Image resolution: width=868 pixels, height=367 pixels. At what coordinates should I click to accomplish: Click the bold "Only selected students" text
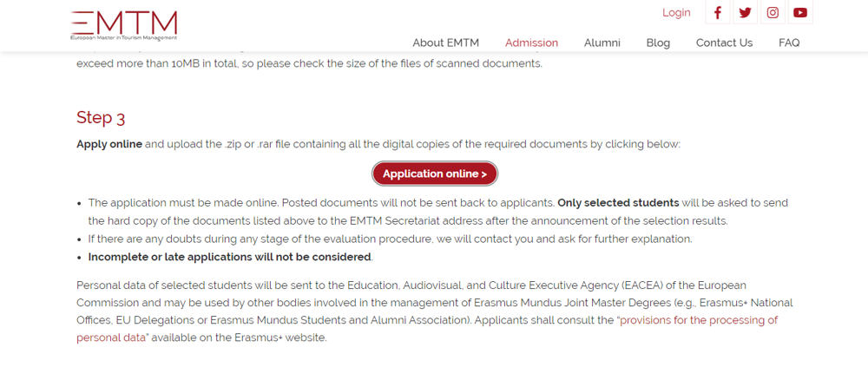point(618,203)
